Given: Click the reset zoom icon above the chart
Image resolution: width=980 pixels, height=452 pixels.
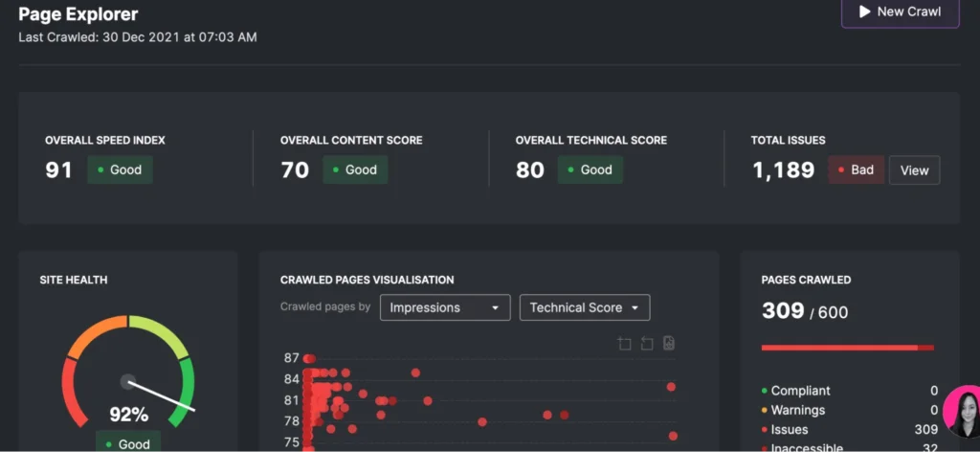Looking at the screenshot, I should coord(647,344).
